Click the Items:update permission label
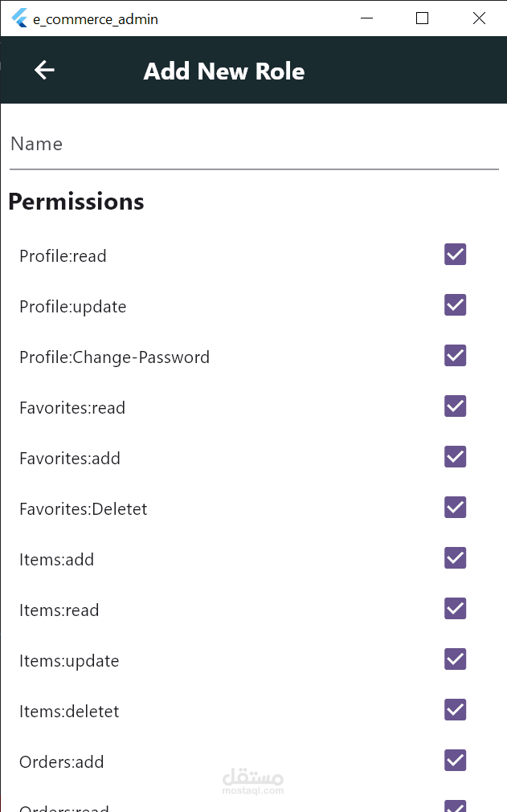 [x=69, y=661]
